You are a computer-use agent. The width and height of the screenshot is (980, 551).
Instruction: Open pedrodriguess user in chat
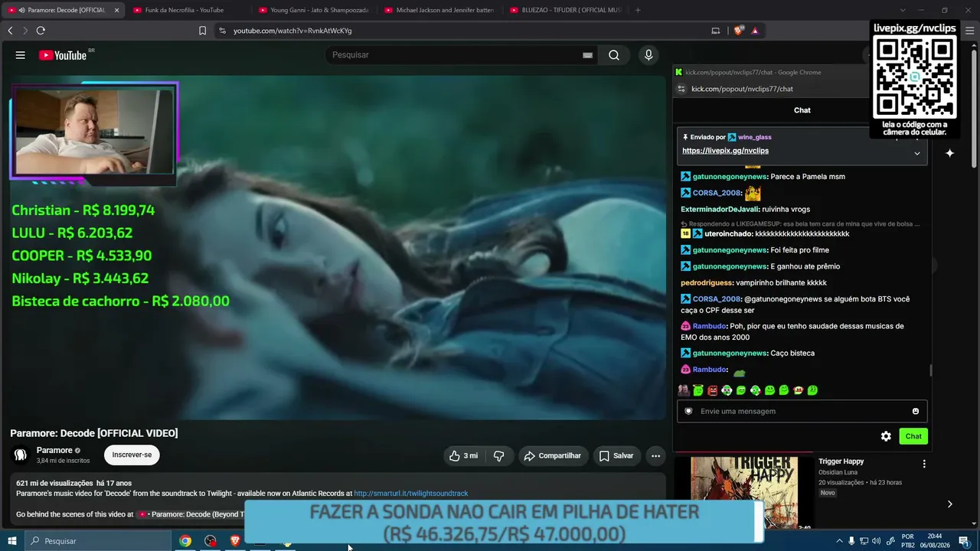tap(706, 282)
